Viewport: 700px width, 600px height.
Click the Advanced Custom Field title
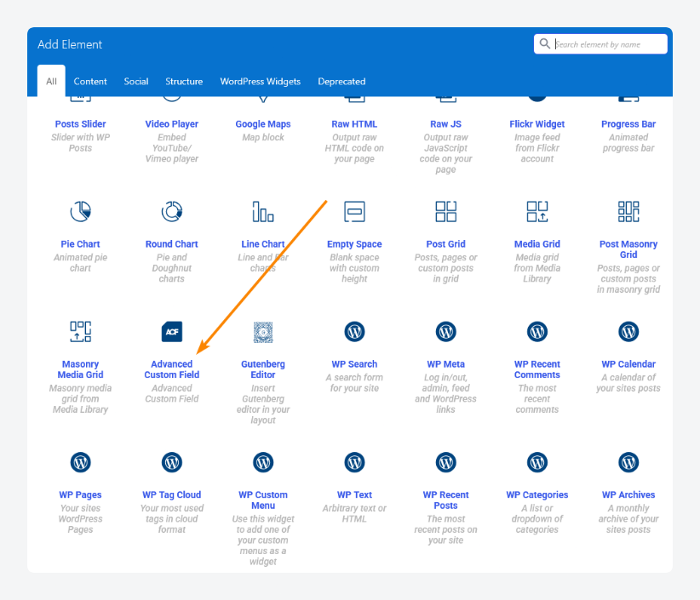pyautogui.click(x=172, y=369)
